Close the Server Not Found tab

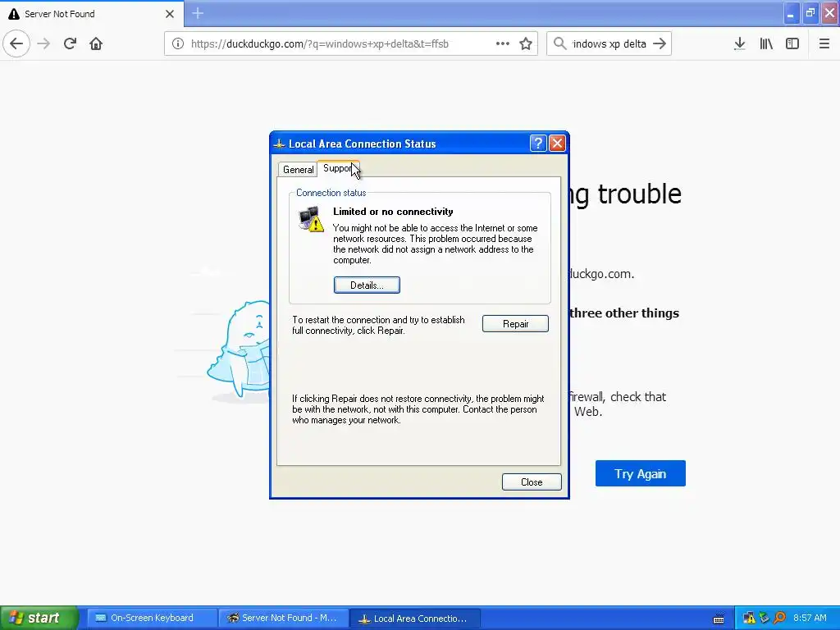[x=170, y=14]
